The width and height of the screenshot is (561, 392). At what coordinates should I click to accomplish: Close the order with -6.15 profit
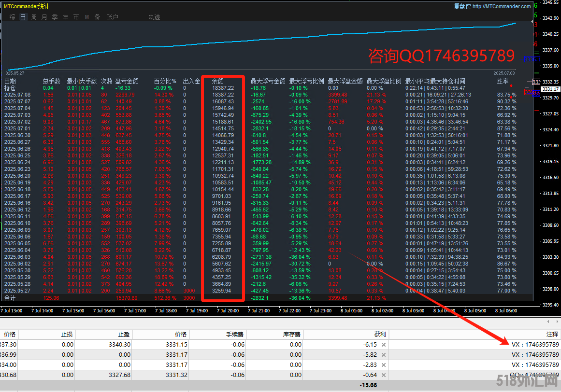(x=383, y=345)
